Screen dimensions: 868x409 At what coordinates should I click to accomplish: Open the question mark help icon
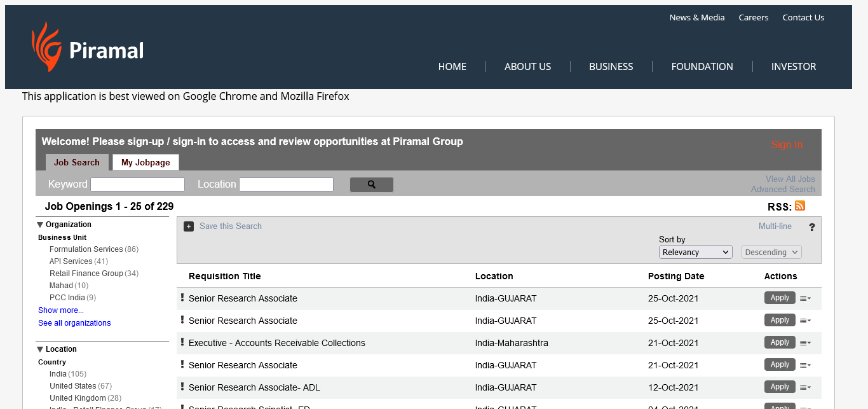point(811,227)
